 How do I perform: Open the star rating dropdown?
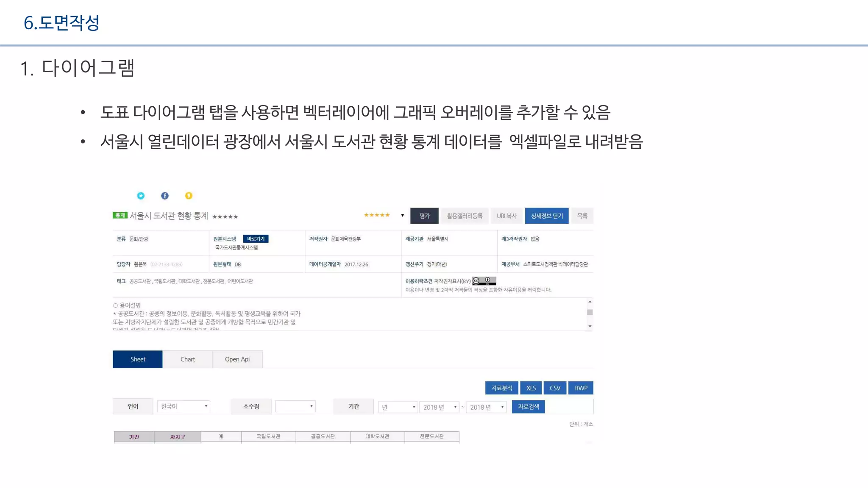[402, 216]
